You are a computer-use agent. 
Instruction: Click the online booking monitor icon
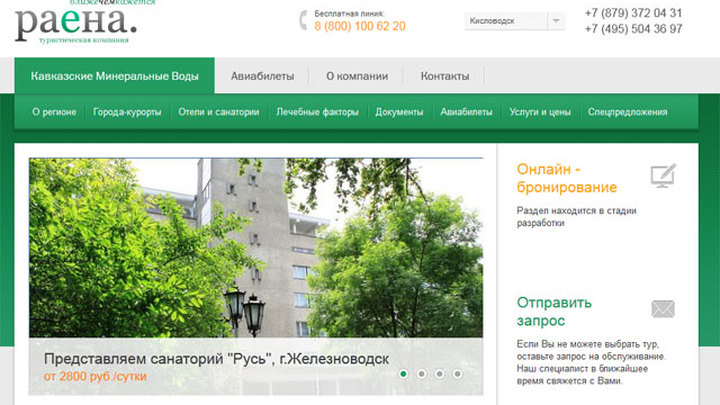coord(662,177)
